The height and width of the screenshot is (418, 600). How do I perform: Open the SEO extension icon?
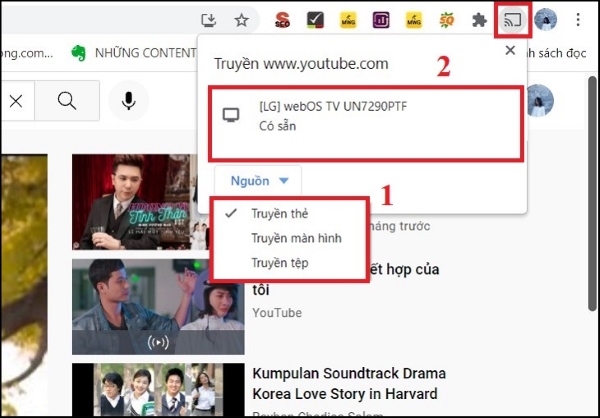coord(284,20)
